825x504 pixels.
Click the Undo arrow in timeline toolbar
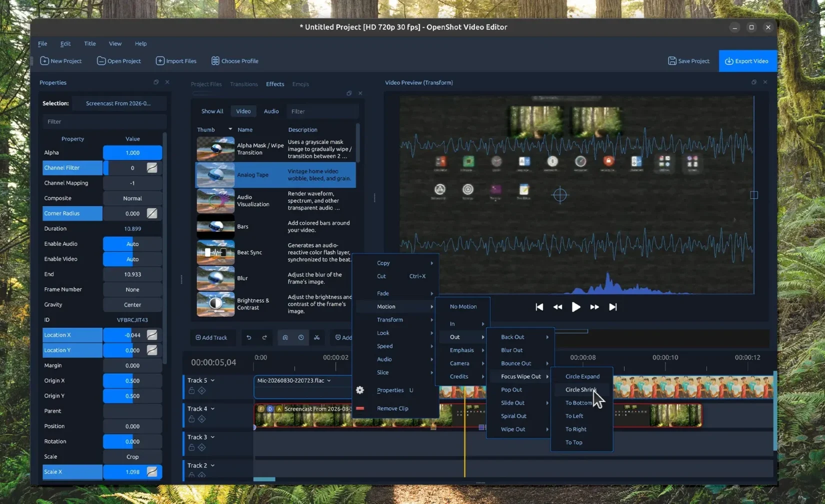(x=248, y=337)
